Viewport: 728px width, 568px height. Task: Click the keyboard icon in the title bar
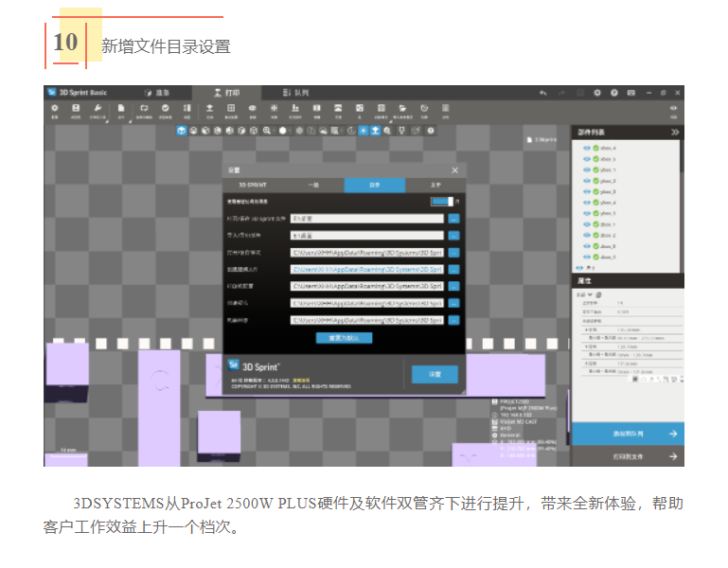pos(630,93)
